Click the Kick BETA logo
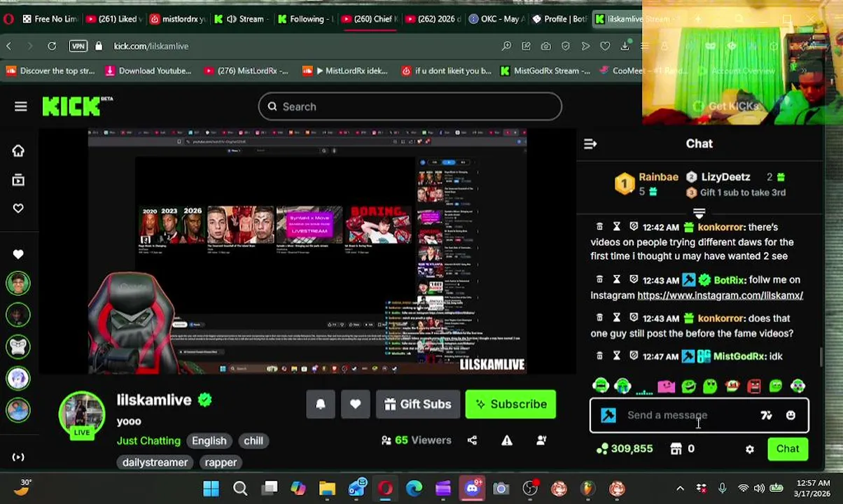 click(x=78, y=106)
